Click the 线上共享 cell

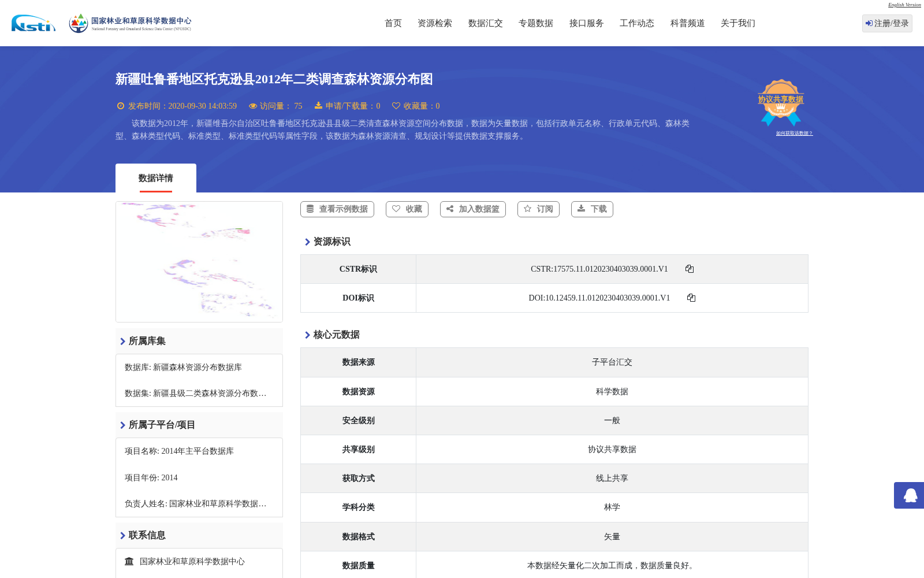point(612,478)
